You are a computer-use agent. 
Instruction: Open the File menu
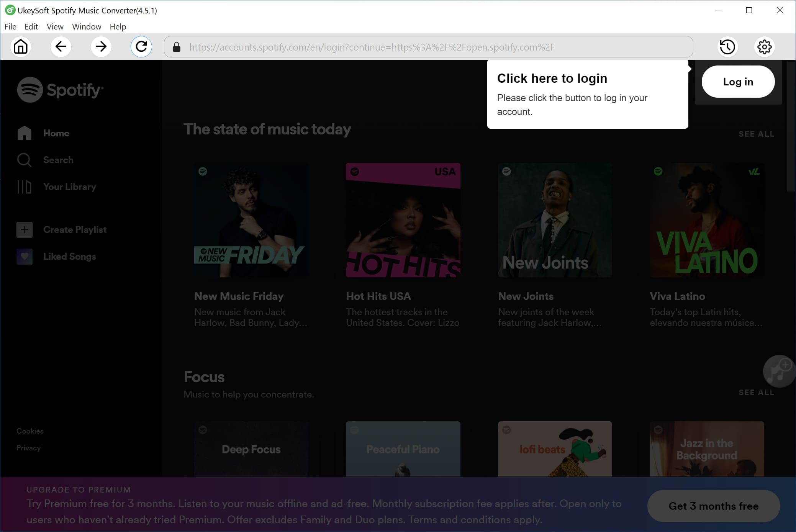(x=10, y=26)
